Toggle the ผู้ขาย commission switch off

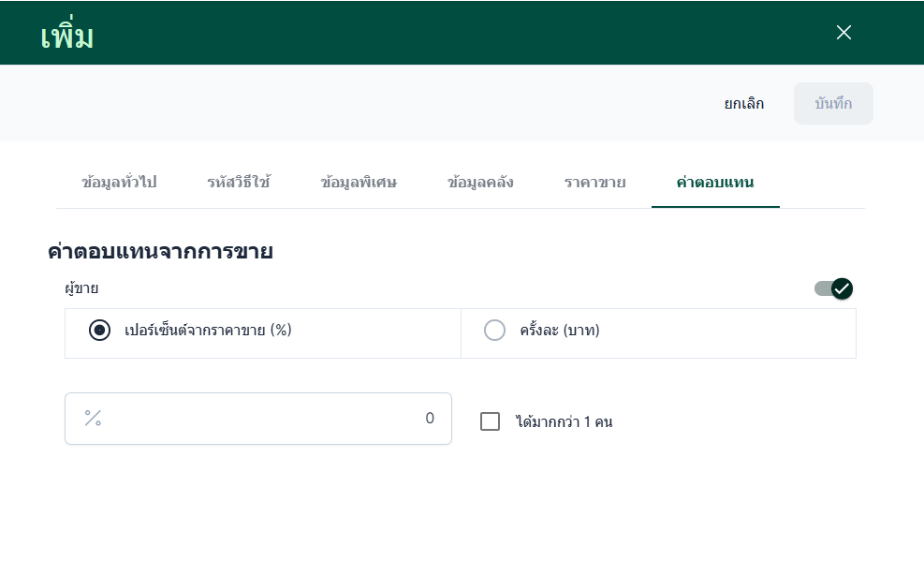point(834,288)
